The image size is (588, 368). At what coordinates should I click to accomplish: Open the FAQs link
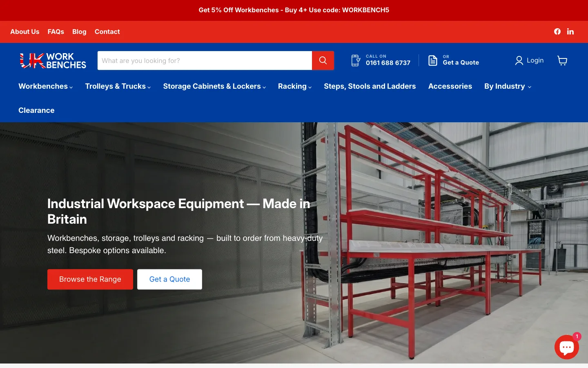[56, 31]
